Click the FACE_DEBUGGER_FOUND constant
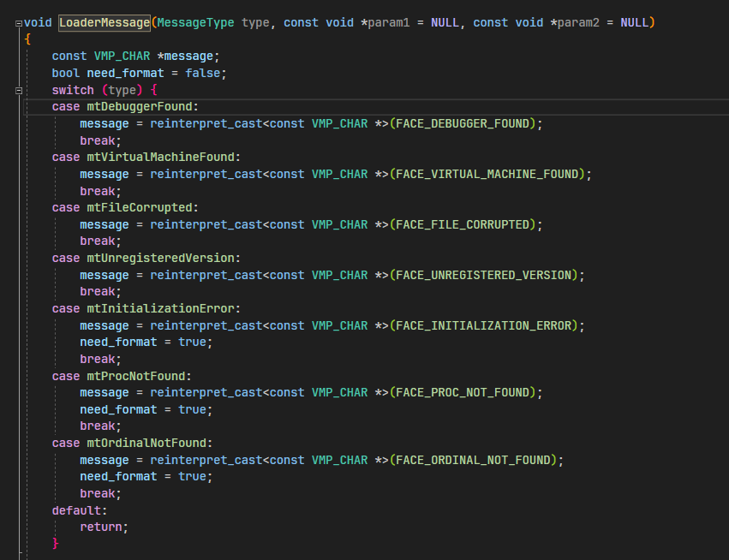 pyautogui.click(x=463, y=123)
